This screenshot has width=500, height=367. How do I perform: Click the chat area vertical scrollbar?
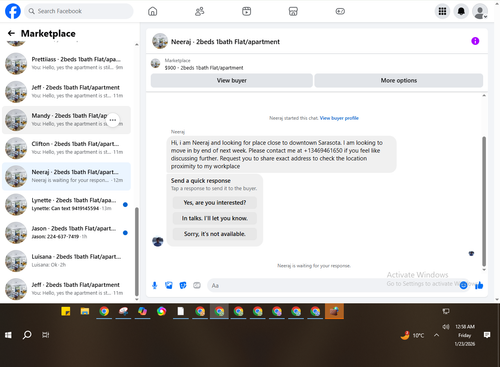point(484,201)
